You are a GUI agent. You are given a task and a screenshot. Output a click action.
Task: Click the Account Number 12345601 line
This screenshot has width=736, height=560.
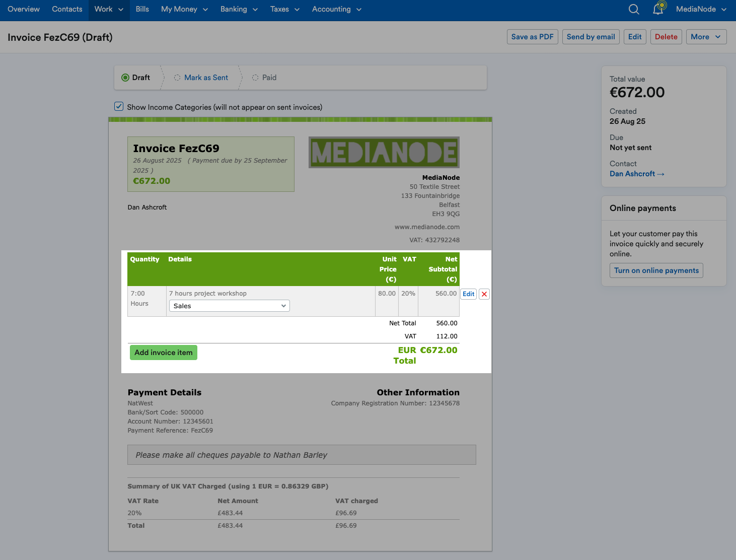171,422
